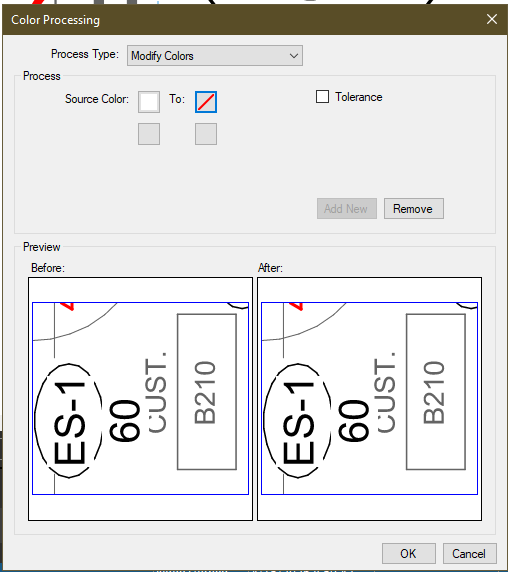508x572 pixels.
Task: Cancel the Color Processing dialog
Action: tap(470, 553)
